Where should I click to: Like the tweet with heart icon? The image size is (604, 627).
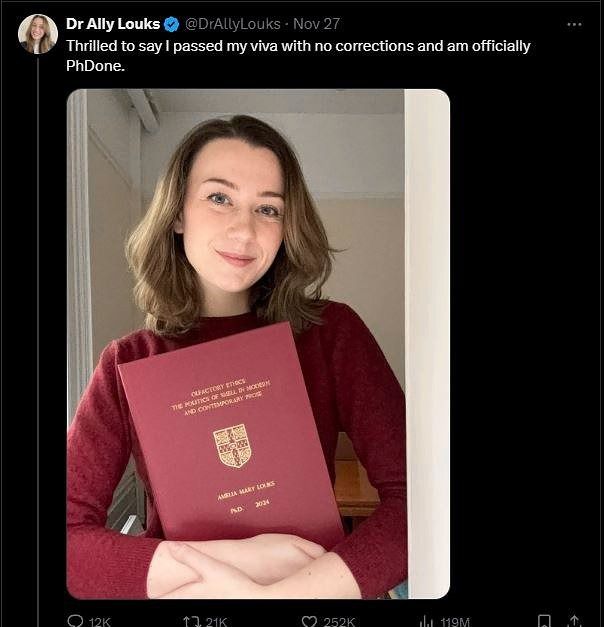310,621
